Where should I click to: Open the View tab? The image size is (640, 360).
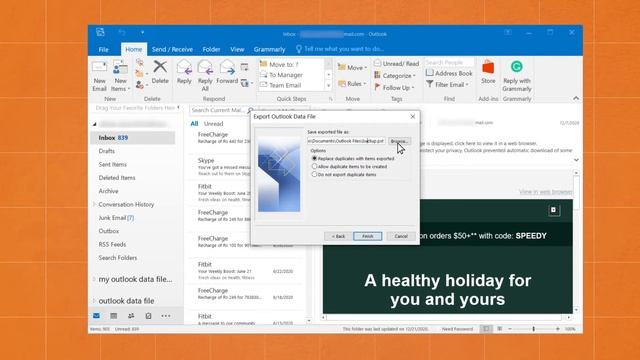click(237, 49)
